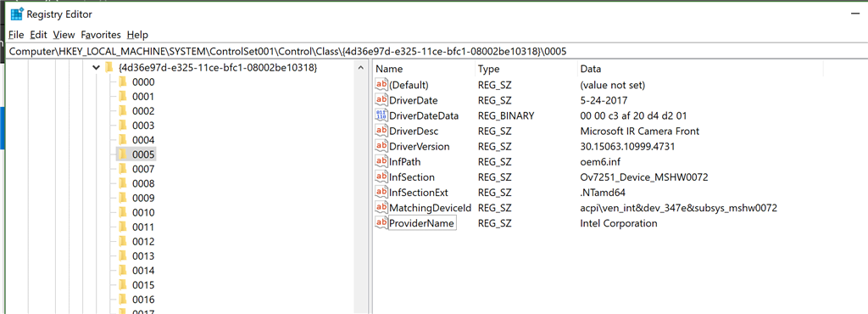The image size is (868, 314).
Task: Click folder icon of key 0007
Action: [x=123, y=169]
